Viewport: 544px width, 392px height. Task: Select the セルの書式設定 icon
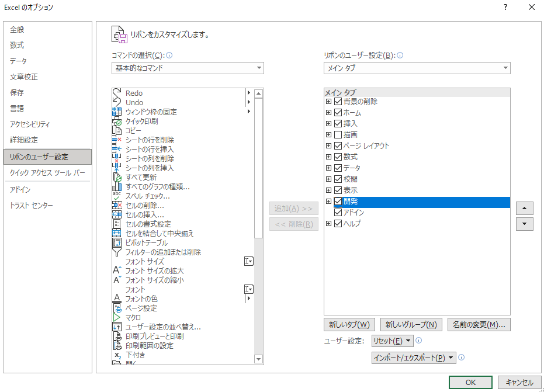pos(117,224)
